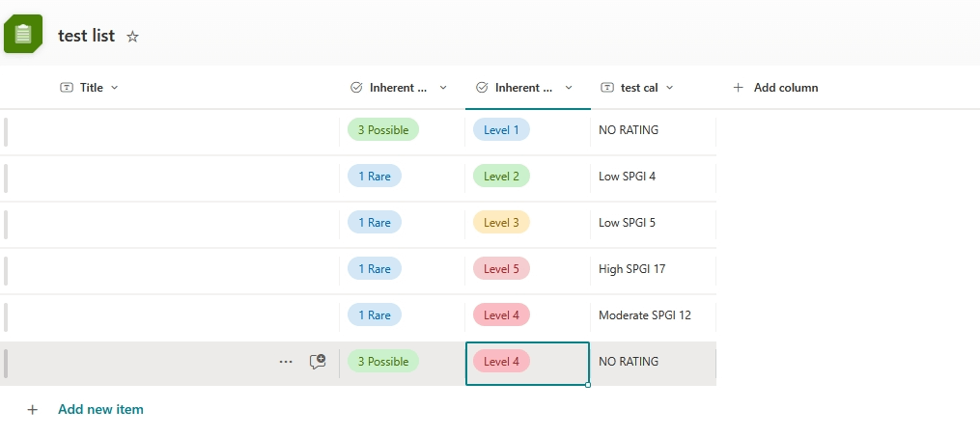
Task: Click the fill handle of selected Level 4 cell
Action: [587, 385]
